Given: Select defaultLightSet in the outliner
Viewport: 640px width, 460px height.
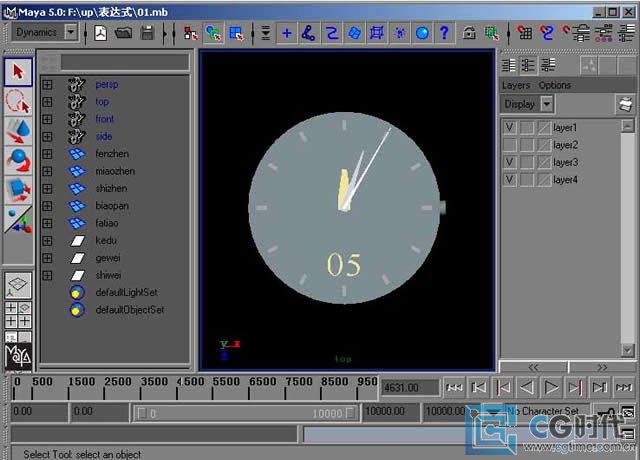Looking at the screenshot, I should (127, 293).
